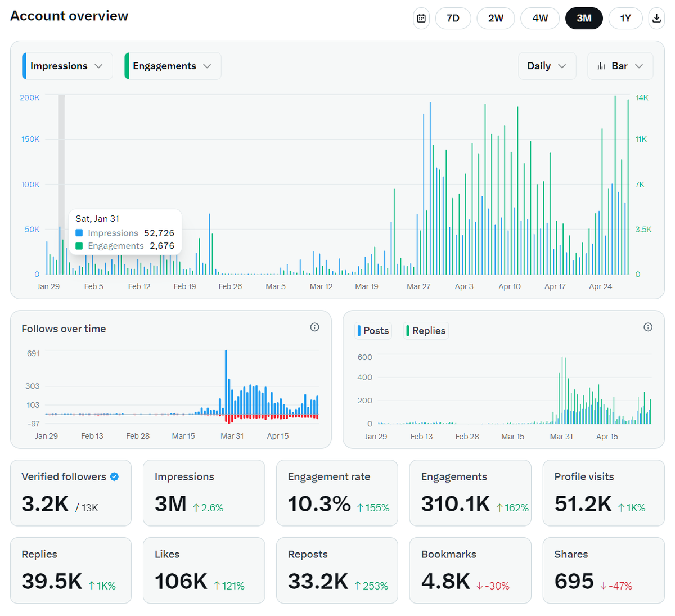This screenshot has height=616, width=675.
Task: Click the 2.6% impressions change
Action: coord(208,508)
